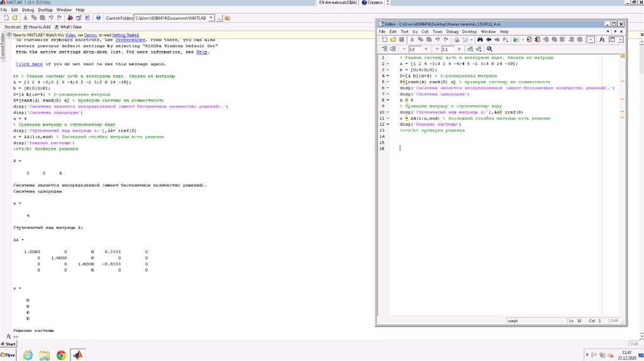Open the Desktop menu in MATLAB main window
The image size is (644, 361).
tap(45, 10)
